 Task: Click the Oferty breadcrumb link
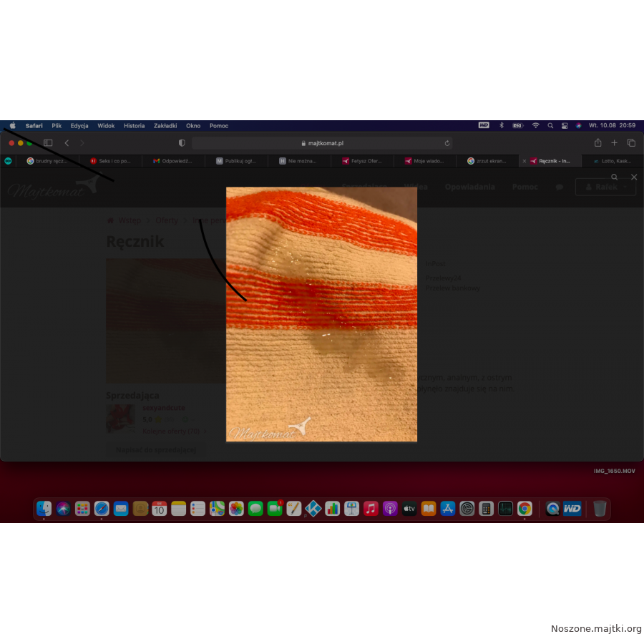pos(167,220)
